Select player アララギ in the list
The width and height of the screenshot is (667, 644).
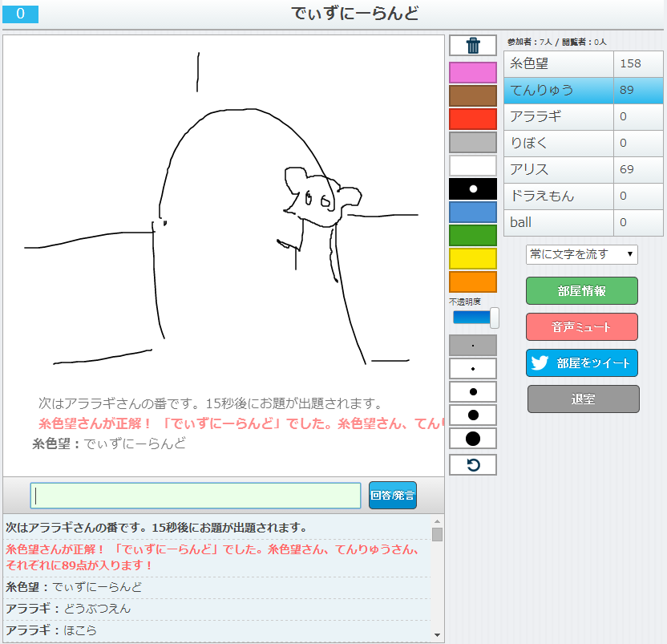tap(559, 116)
